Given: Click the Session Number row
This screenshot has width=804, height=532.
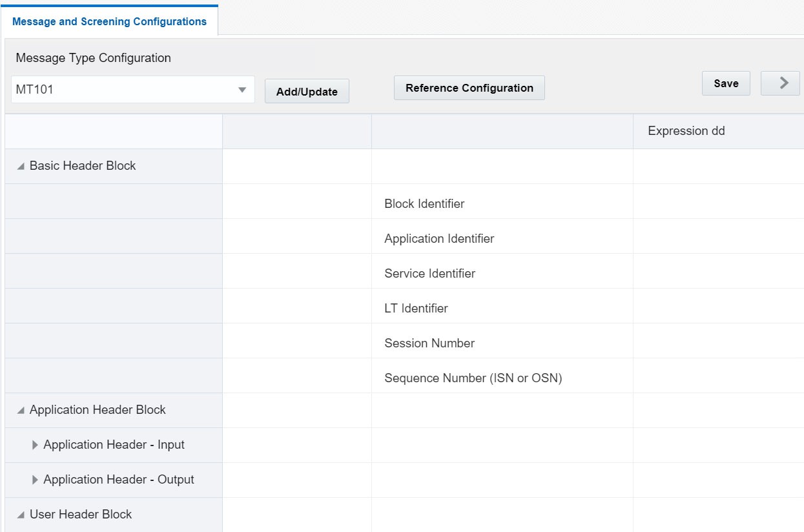Looking at the screenshot, I should click(429, 343).
